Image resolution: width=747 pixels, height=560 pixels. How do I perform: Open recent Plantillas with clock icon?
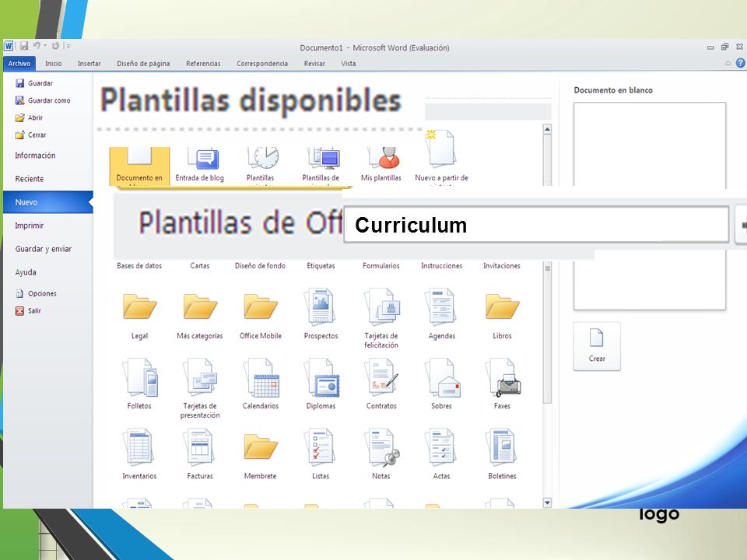point(260,166)
